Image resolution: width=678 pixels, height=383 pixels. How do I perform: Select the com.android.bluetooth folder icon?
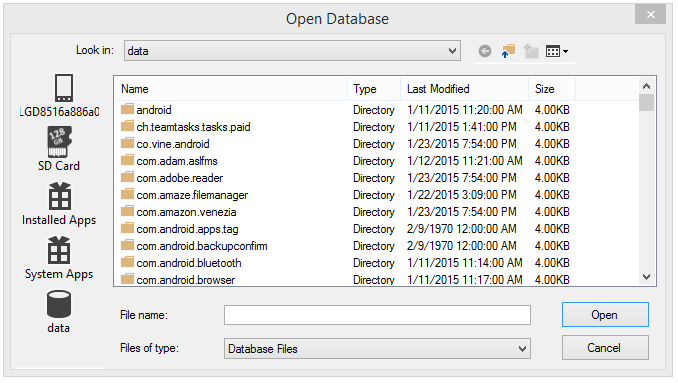pos(127,262)
